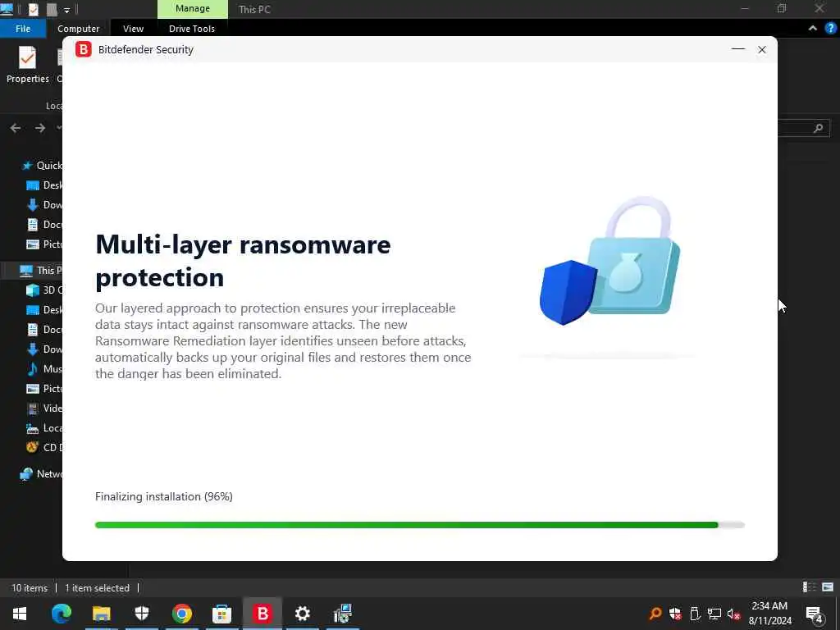Select the Videos folder in the navigation pane
The width and height of the screenshot is (840, 630).
tap(44, 409)
